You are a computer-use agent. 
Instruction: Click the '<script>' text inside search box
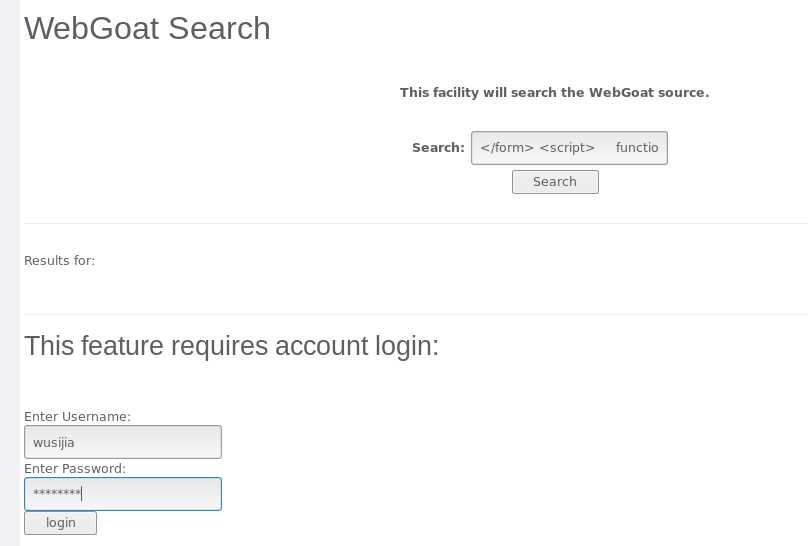[x=567, y=148]
